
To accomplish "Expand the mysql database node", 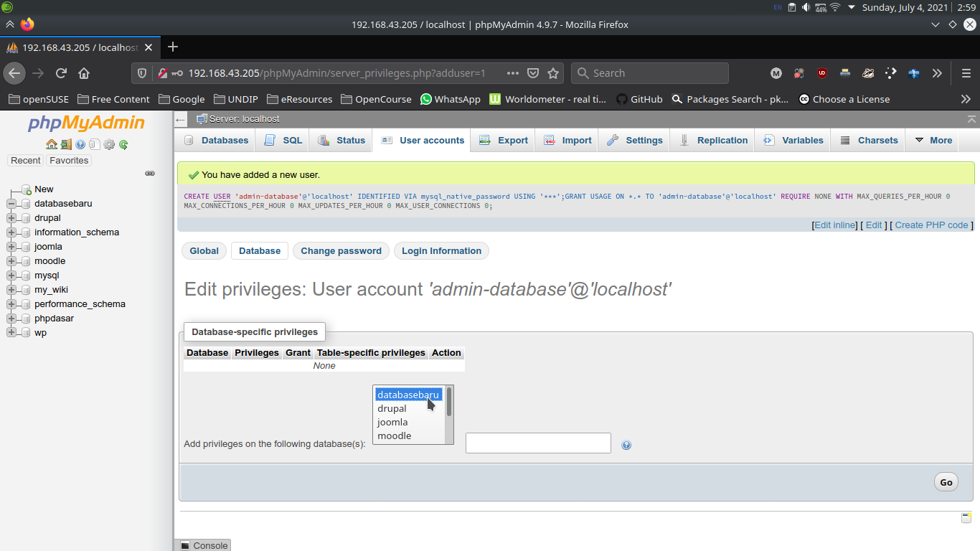I will tap(11, 275).
